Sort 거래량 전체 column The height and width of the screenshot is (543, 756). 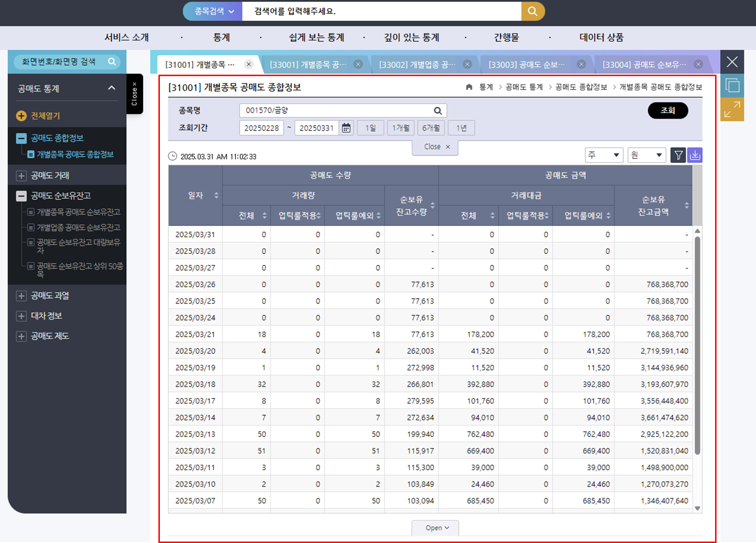click(x=264, y=216)
